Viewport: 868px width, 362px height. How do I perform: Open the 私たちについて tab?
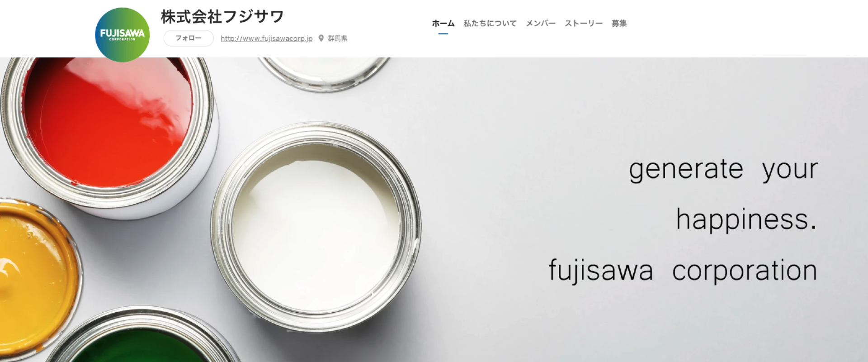[490, 23]
